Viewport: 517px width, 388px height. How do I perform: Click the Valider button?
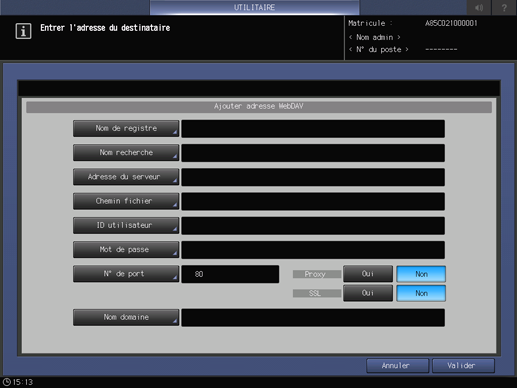coord(463,366)
